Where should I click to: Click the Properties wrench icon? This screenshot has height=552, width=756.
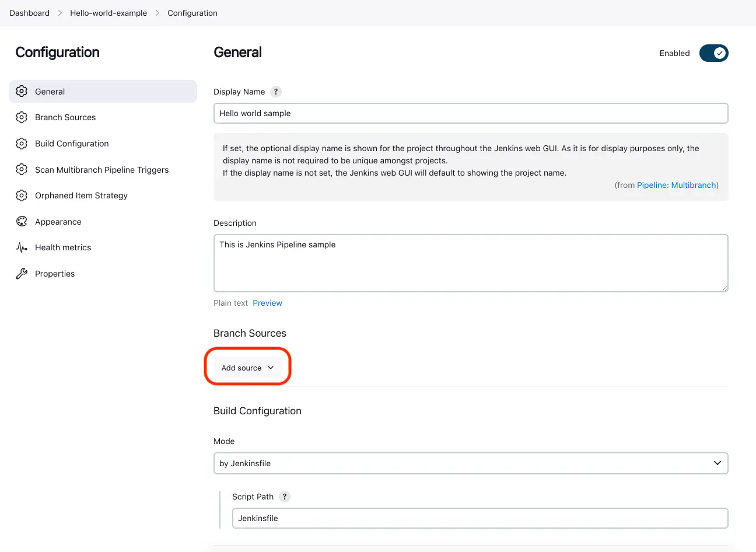(x=22, y=274)
